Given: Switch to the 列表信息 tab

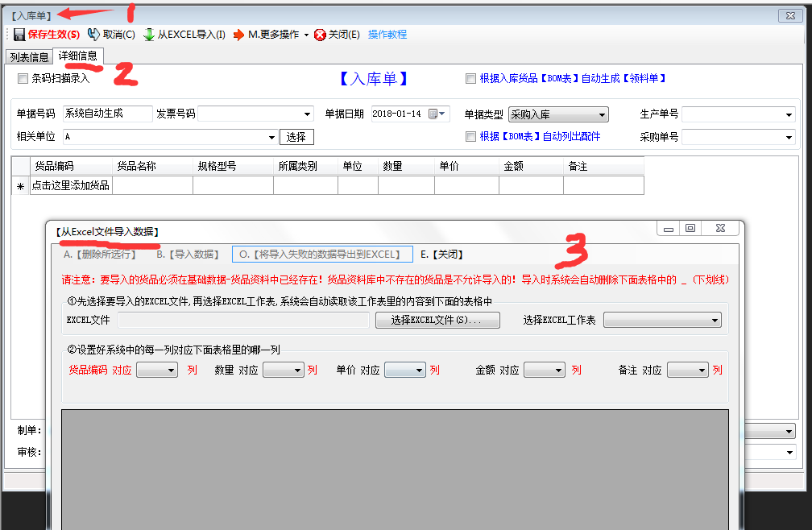Looking at the screenshot, I should pyautogui.click(x=28, y=57).
